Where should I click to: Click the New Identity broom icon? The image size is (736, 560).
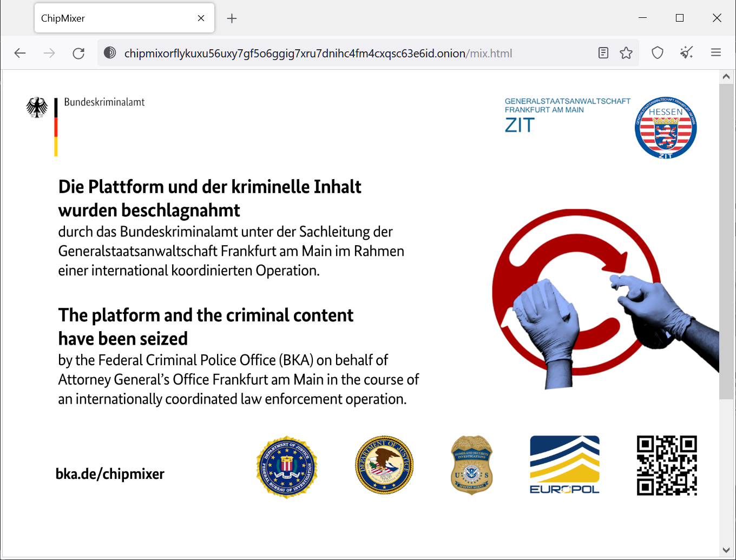687,53
